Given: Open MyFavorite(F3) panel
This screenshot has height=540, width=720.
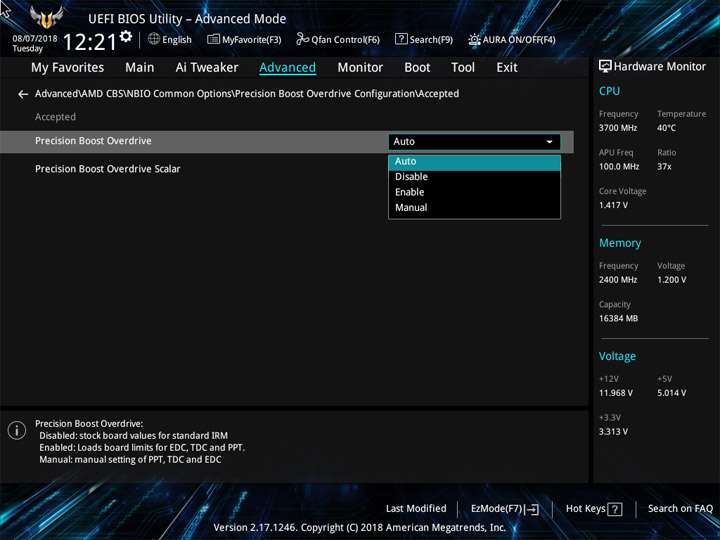Looking at the screenshot, I should coord(244,39).
